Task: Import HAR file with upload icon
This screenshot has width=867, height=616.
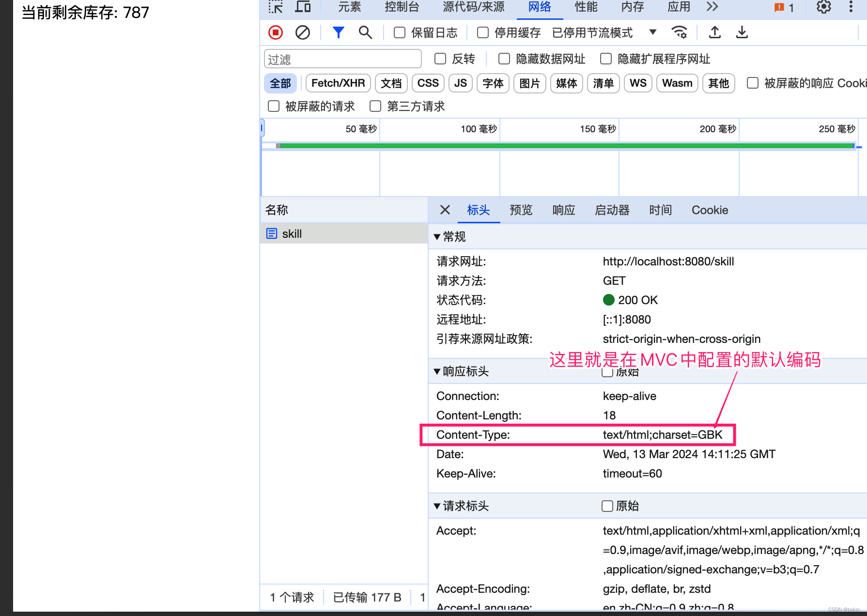Action: [715, 32]
